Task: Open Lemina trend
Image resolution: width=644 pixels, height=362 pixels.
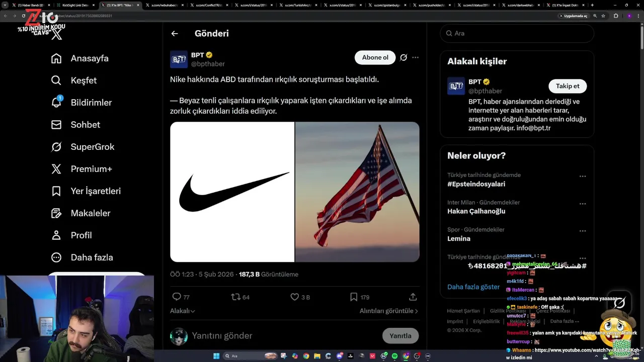Action: pyautogui.click(x=459, y=238)
